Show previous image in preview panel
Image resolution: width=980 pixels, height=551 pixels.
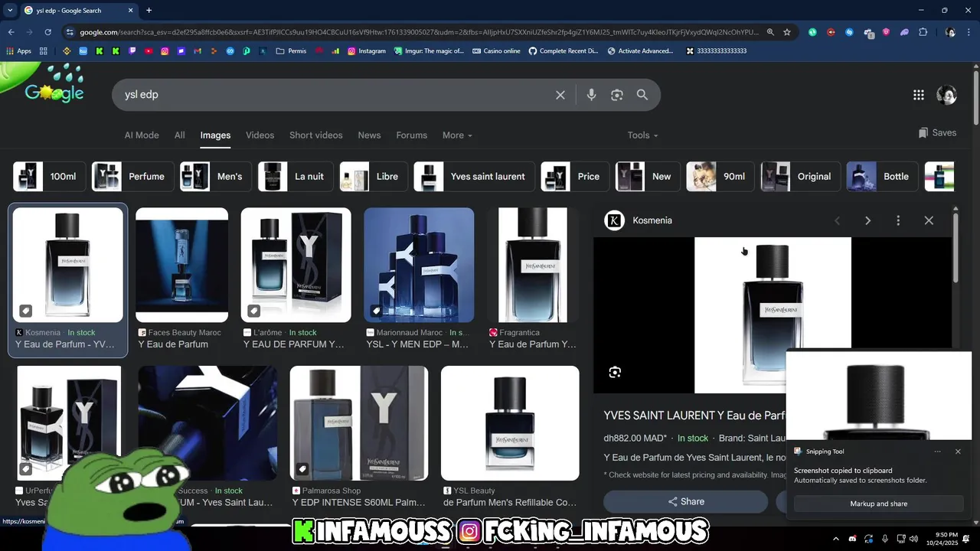click(837, 220)
